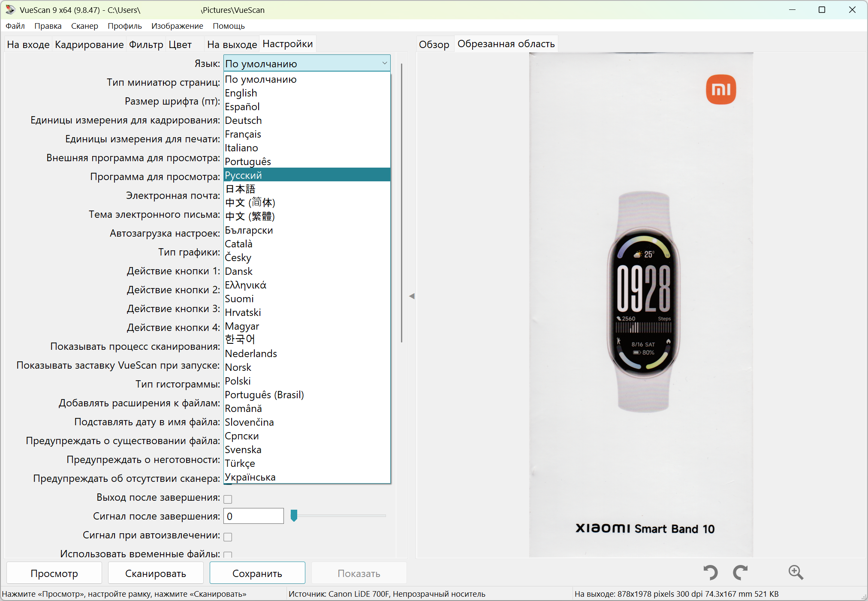Open the Помощь menu
The width and height of the screenshot is (868, 601).
pyautogui.click(x=229, y=26)
